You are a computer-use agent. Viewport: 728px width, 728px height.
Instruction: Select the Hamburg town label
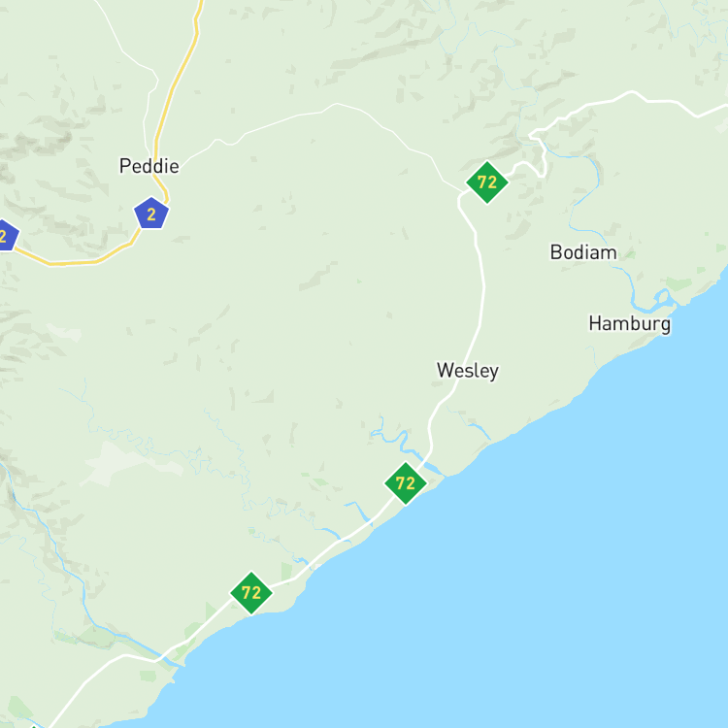(x=630, y=323)
